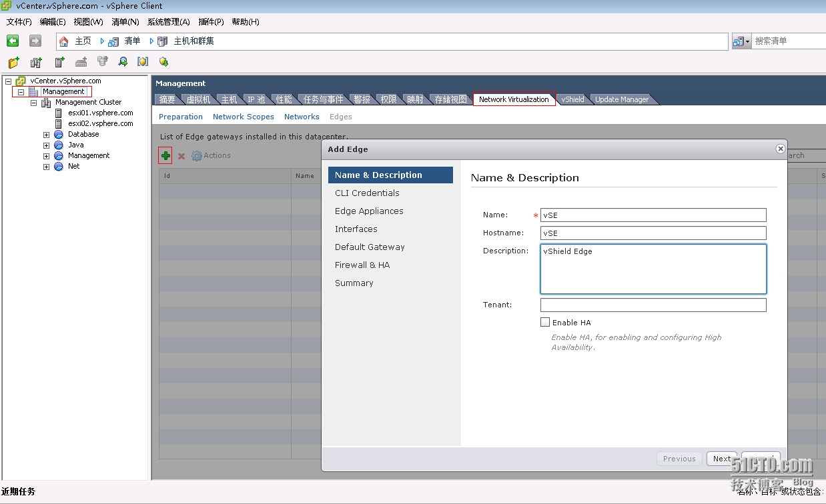Viewport: 826px width, 504px height.
Task: Click the Actions gear icon
Action: click(x=196, y=155)
